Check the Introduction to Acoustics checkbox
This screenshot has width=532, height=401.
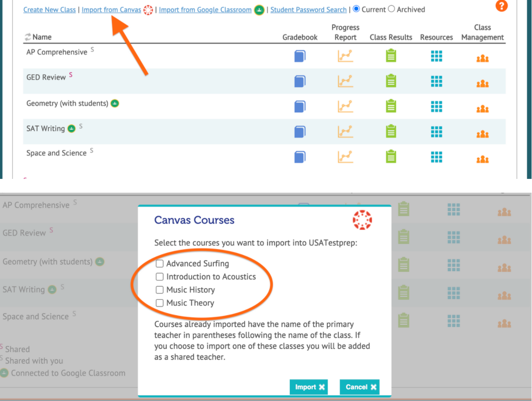(x=160, y=277)
